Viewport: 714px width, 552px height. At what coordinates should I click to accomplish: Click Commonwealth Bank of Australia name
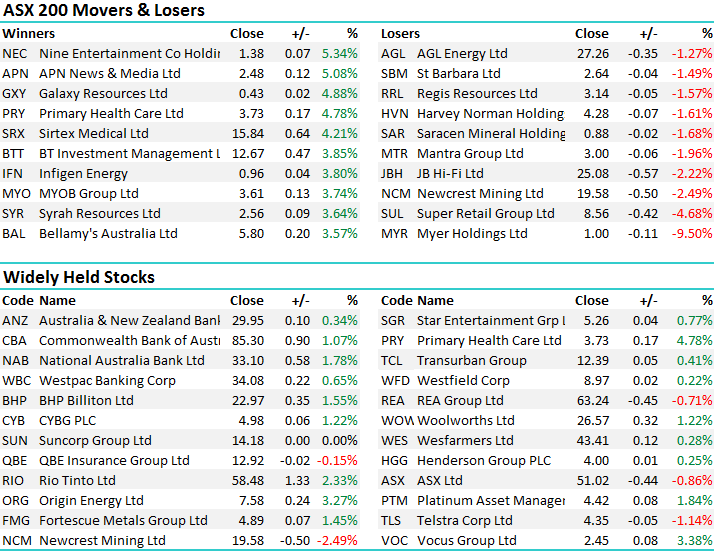click(x=129, y=341)
